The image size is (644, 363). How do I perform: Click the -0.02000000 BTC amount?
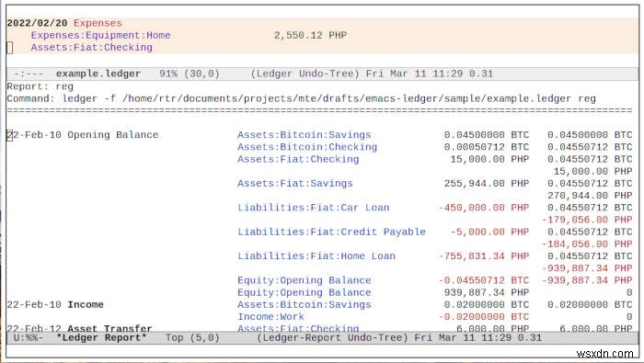(x=483, y=317)
